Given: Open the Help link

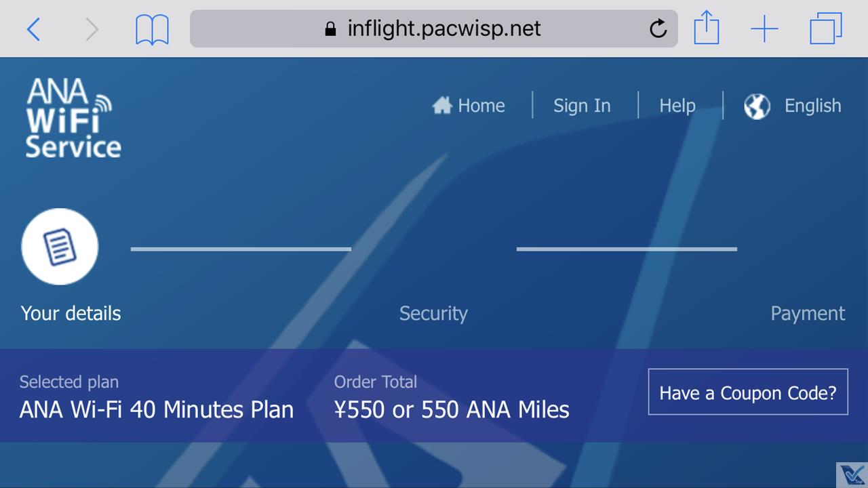Looking at the screenshot, I should tap(677, 106).
